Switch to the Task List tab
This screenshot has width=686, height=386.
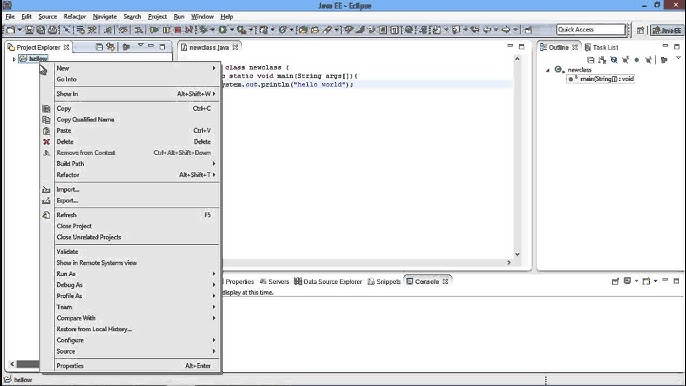pos(602,47)
